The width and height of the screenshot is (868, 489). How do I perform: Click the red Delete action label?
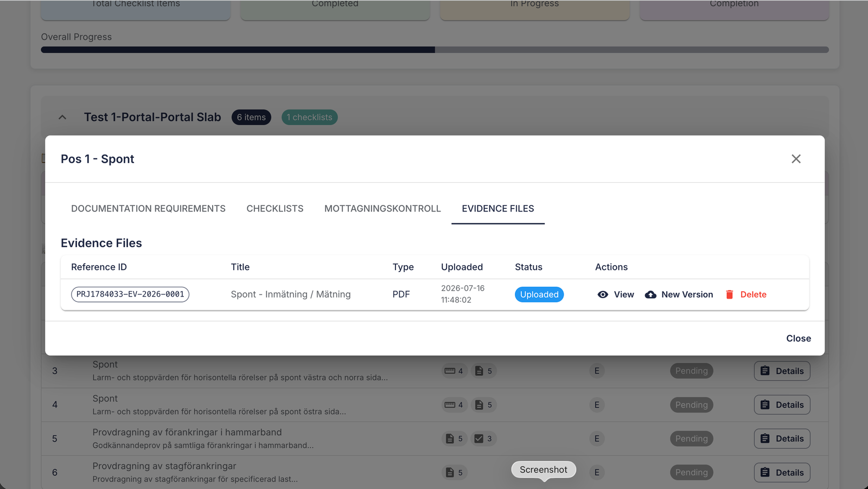pos(754,294)
